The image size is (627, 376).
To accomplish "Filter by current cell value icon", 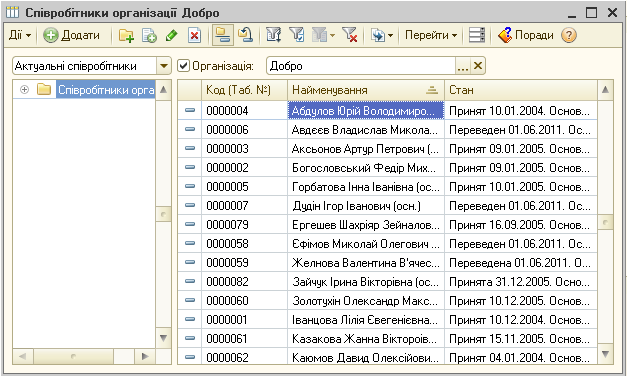I will pos(297,35).
